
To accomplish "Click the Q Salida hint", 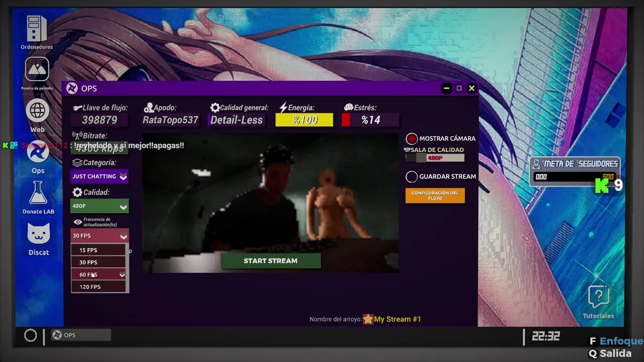I will 610,353.
